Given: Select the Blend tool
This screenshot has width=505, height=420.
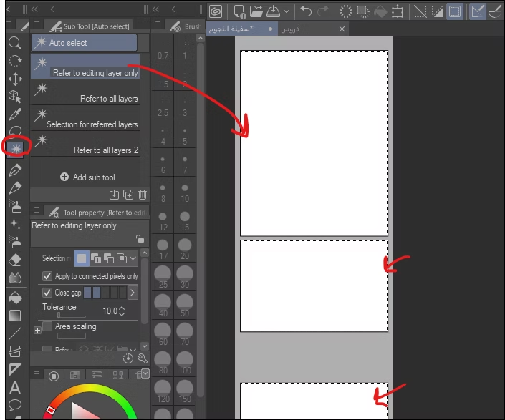Looking at the screenshot, I should coord(15,278).
